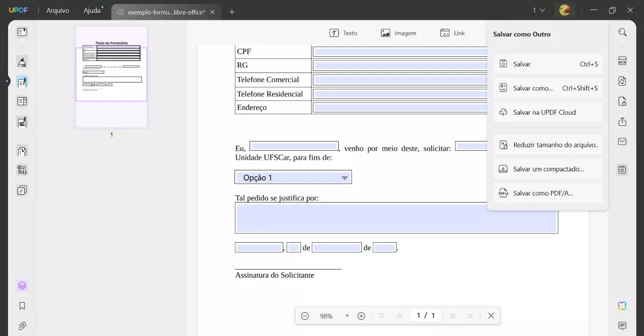Share the document using the share icon
The image size is (644, 336).
point(622,122)
